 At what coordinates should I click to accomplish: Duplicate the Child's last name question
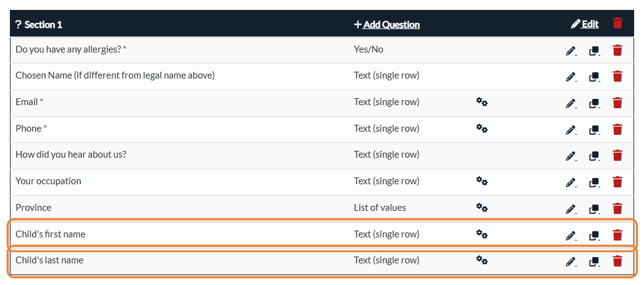(594, 262)
